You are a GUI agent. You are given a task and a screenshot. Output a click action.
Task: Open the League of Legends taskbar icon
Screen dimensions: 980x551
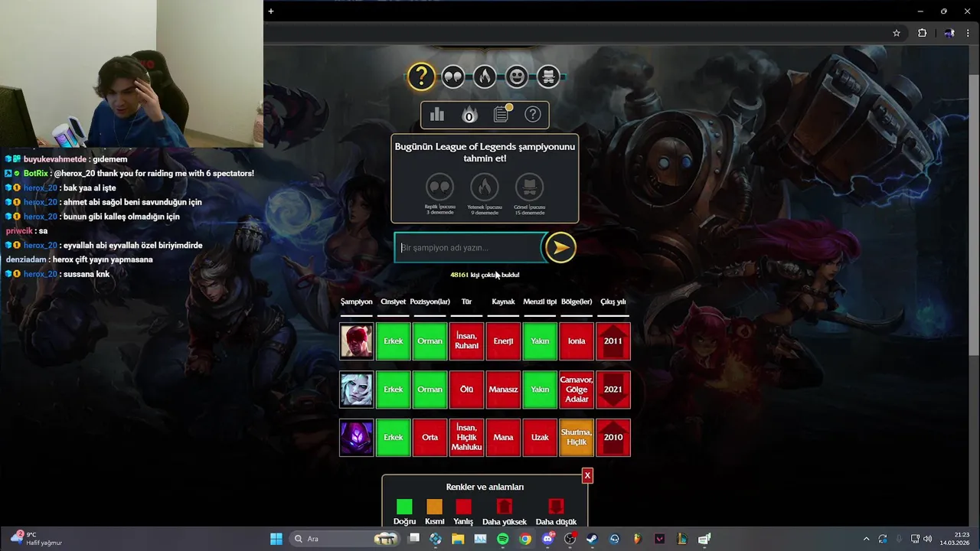(x=681, y=539)
